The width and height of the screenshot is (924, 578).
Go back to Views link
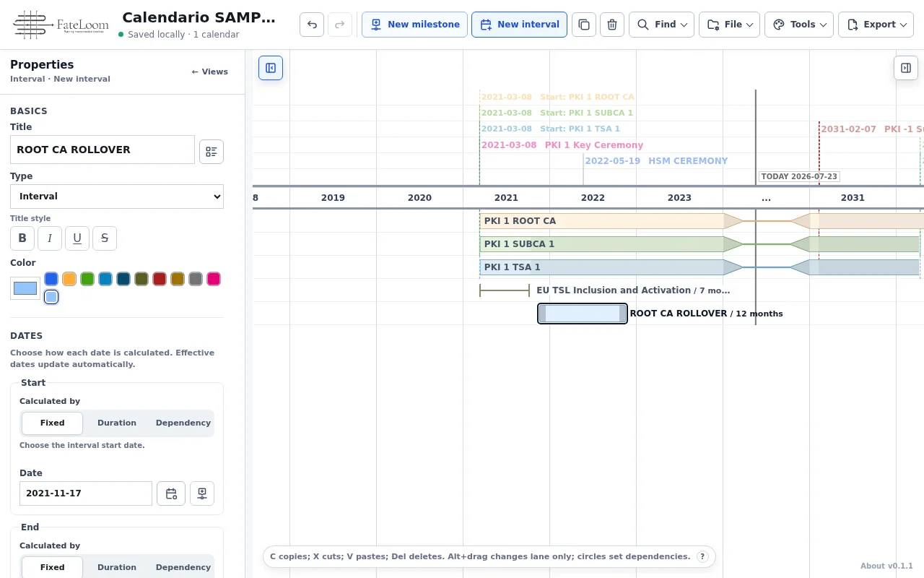click(x=209, y=72)
